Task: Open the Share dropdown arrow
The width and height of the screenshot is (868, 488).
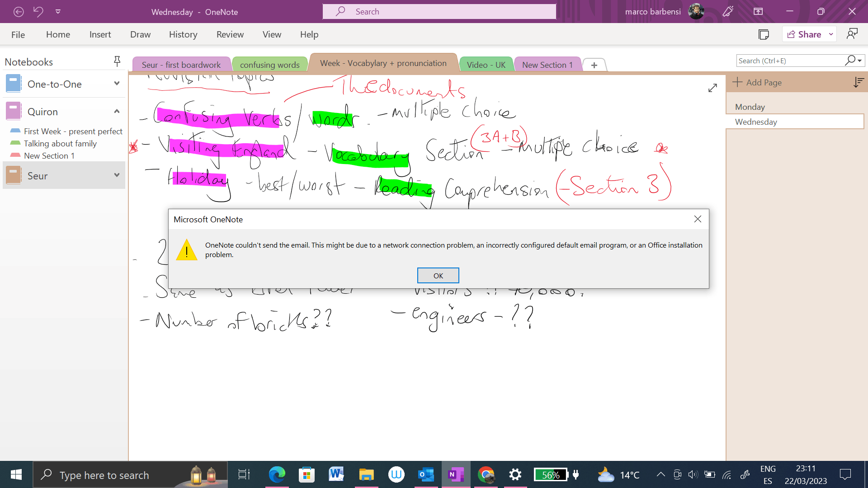Action: click(x=831, y=34)
